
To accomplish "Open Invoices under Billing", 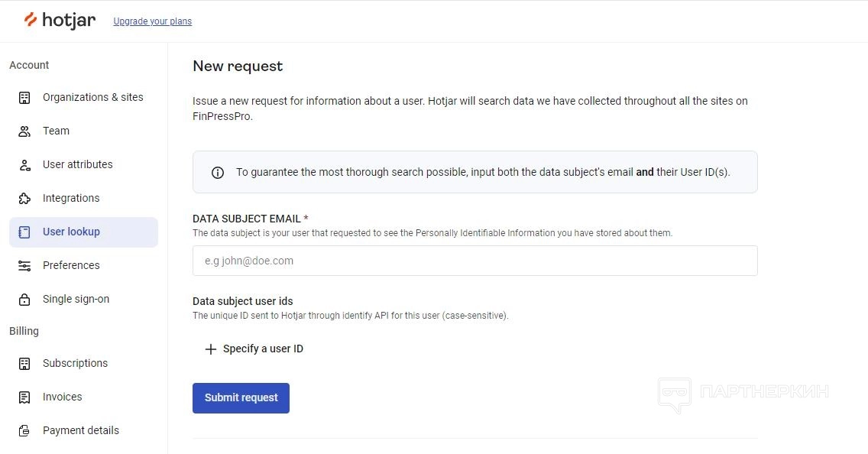I will [62, 397].
